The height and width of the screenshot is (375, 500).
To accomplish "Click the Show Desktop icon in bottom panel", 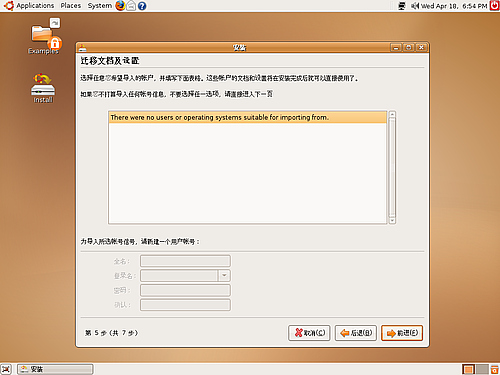I will 6,369.
